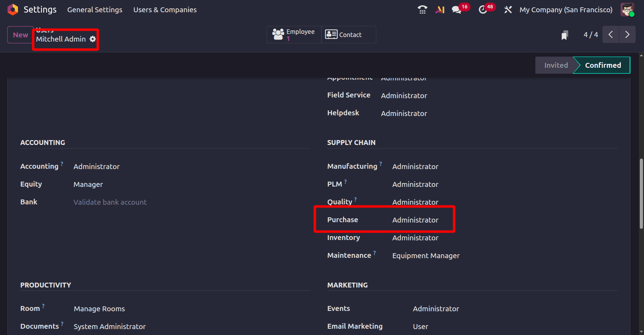Open the Purchase access level dropdown
Screen dimensions: 644x335
[x=415, y=220]
